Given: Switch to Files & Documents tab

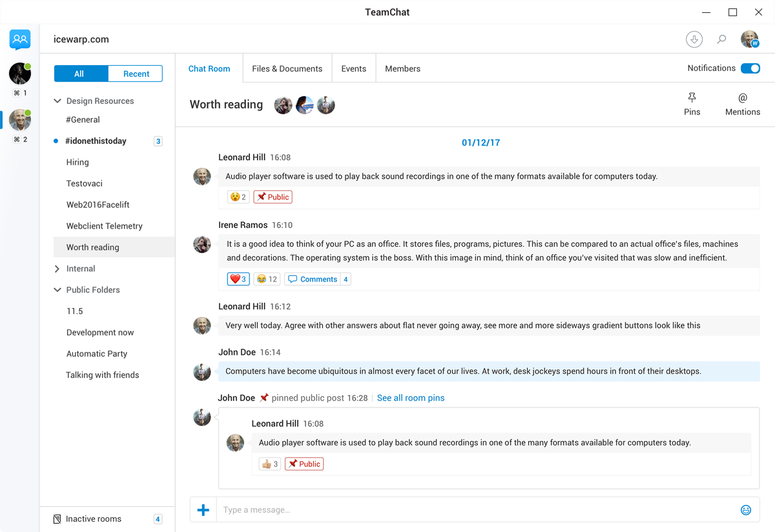Looking at the screenshot, I should (x=287, y=68).
